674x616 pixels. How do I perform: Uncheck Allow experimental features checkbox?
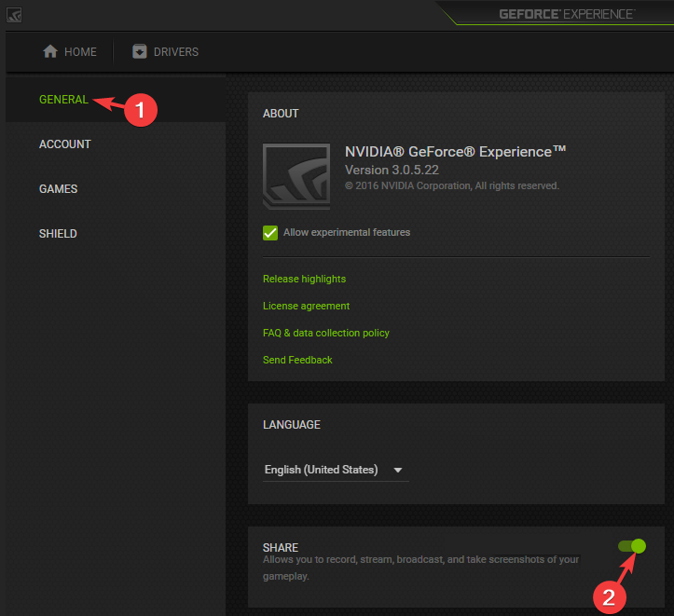(270, 233)
